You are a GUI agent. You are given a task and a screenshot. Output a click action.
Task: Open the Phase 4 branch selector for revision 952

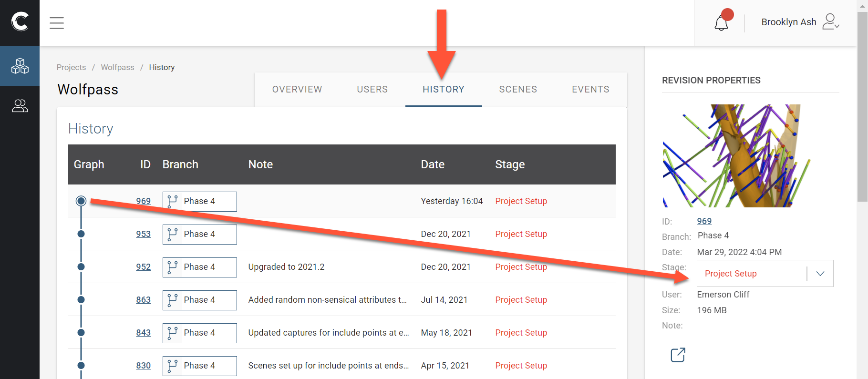coord(199,267)
